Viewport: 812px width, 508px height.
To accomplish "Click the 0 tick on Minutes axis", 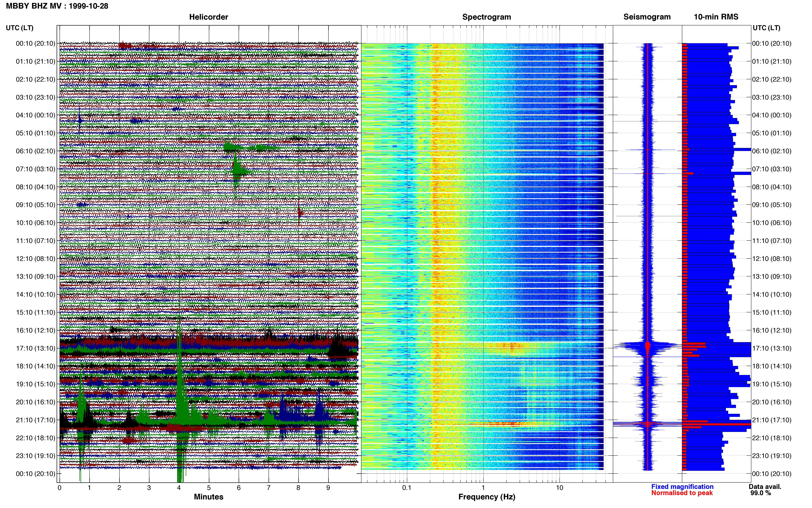I will [x=59, y=488].
